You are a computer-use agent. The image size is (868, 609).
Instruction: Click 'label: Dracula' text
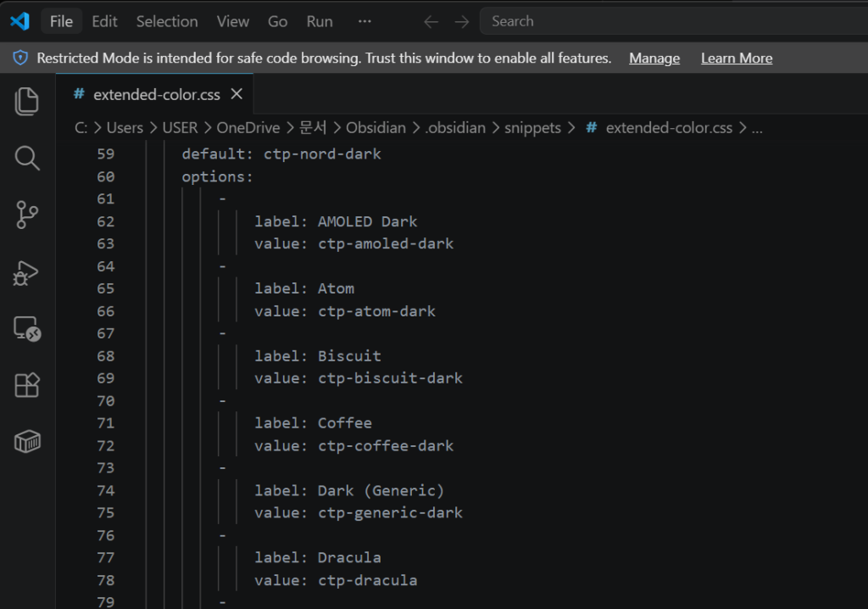317,557
